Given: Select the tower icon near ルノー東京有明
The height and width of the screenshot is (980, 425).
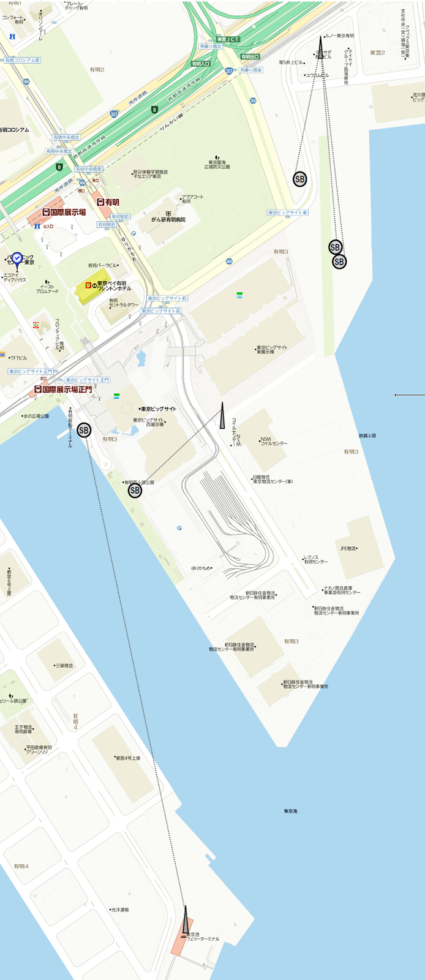Looking at the screenshot, I should click(320, 47).
